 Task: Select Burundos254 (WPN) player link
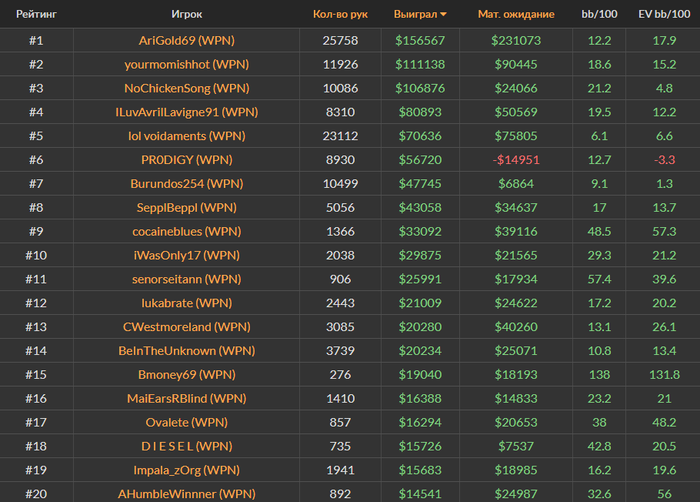pyautogui.click(x=186, y=184)
